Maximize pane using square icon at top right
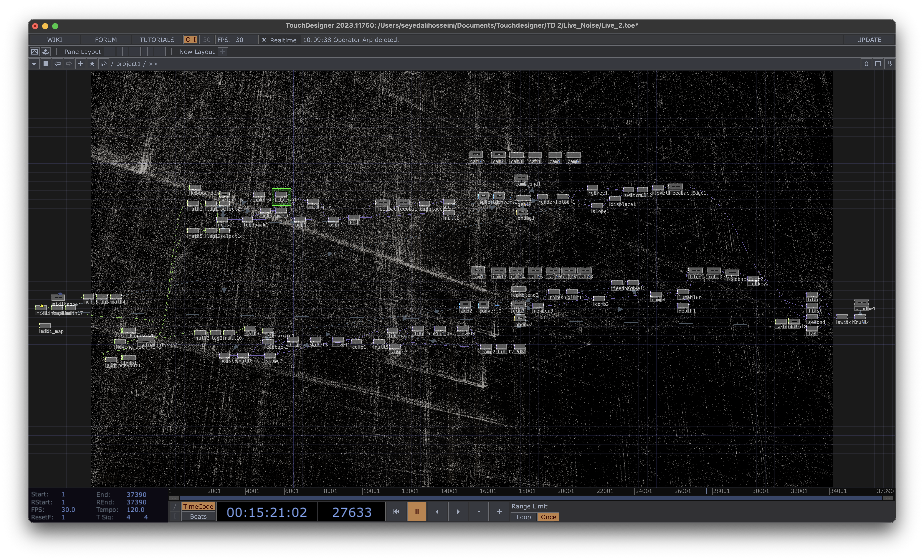The width and height of the screenshot is (924, 560). point(878,64)
